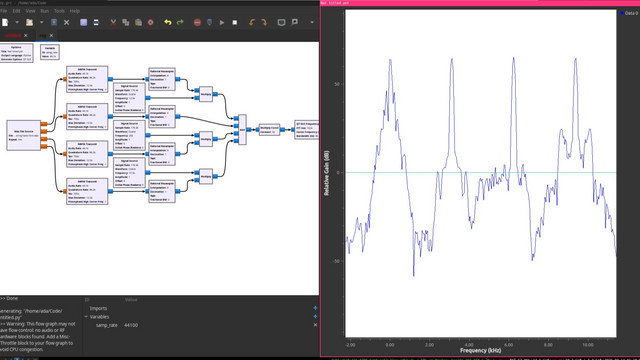This screenshot has width=640, height=360.
Task: Generate the flow graph code
Action: point(209,22)
